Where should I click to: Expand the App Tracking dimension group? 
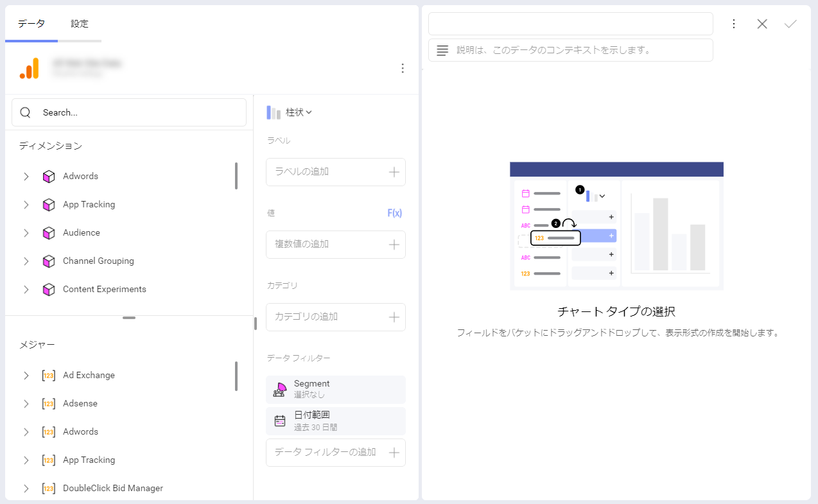(x=26, y=205)
